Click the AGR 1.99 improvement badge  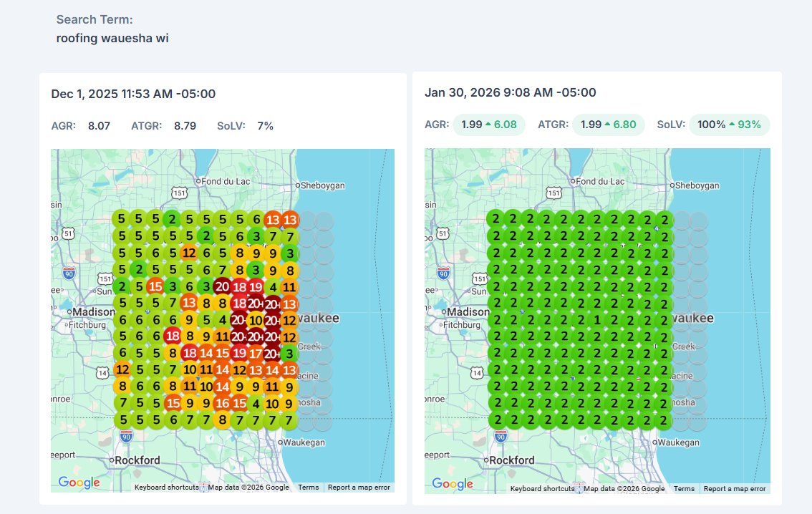489,125
